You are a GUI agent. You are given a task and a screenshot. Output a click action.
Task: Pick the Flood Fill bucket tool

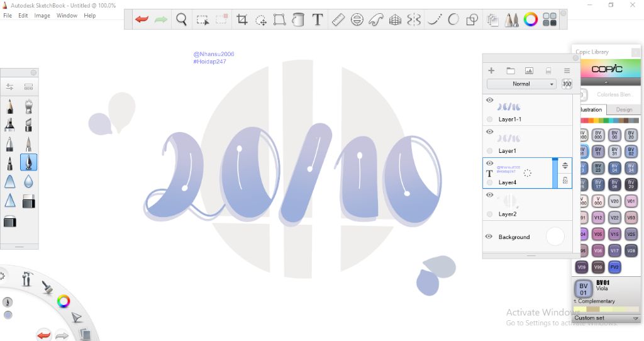pos(298,20)
